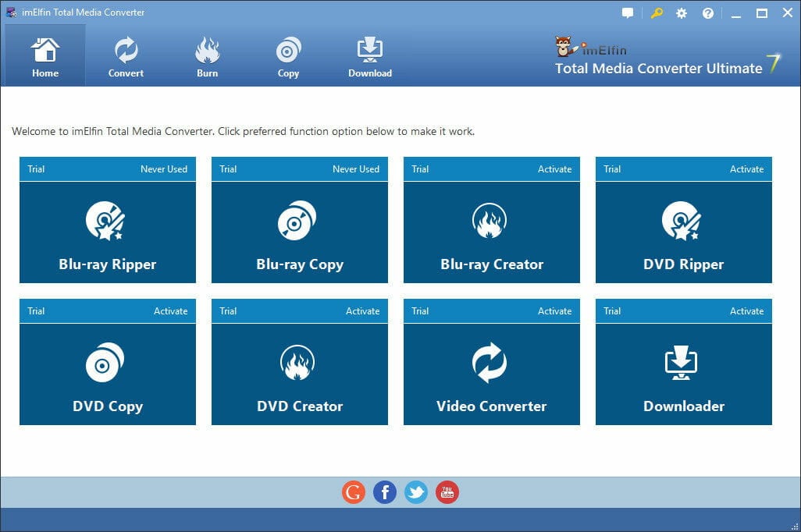The width and height of the screenshot is (801, 532).
Task: Activate the Video Converter module
Action: tap(555, 311)
